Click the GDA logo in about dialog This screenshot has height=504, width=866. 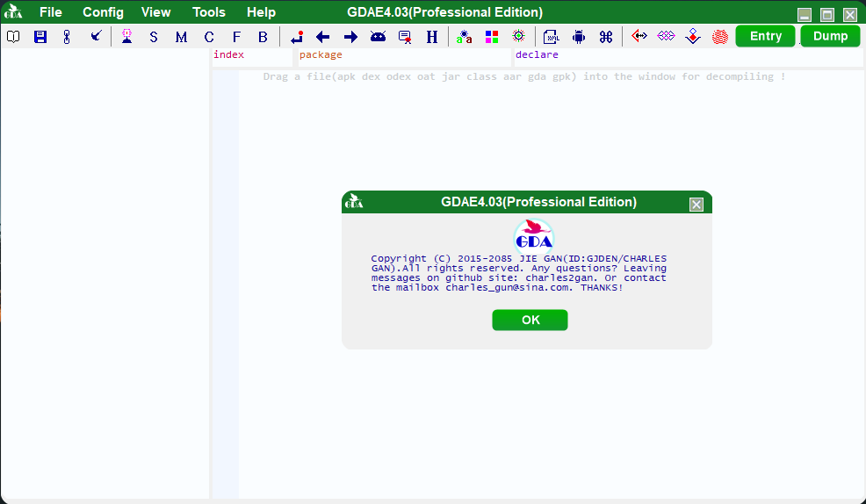point(533,237)
